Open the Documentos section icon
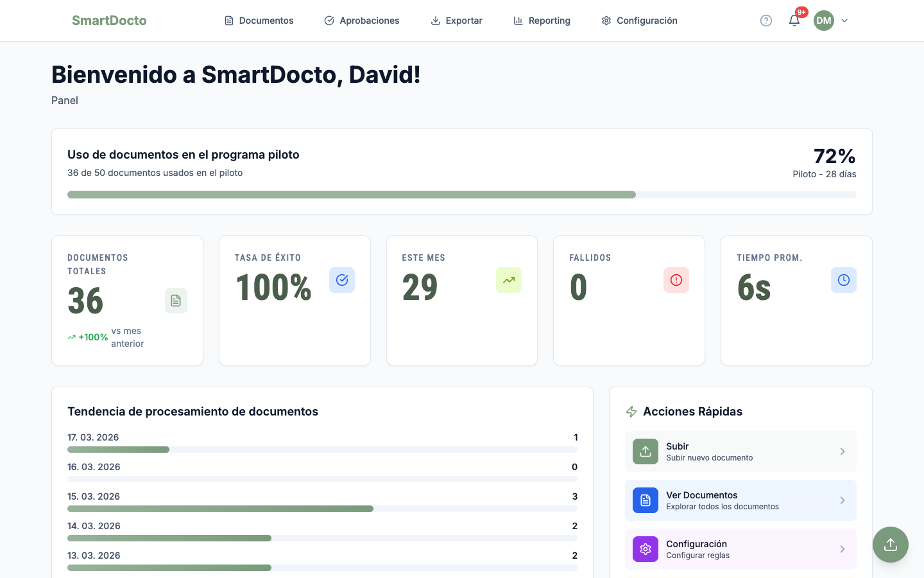The width and height of the screenshot is (924, 578). pyautogui.click(x=228, y=21)
